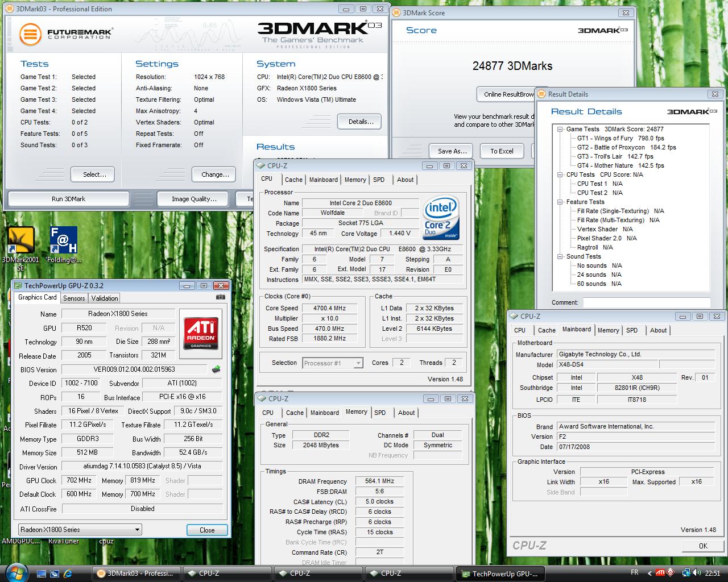
Task: Show hidden system tray icons arrow
Action: (649, 573)
